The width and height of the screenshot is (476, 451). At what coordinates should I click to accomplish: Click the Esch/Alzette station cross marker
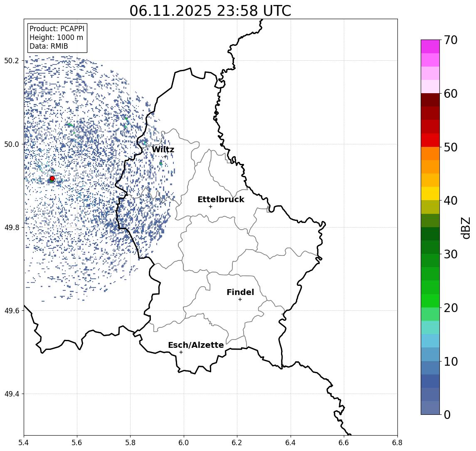click(x=181, y=352)
